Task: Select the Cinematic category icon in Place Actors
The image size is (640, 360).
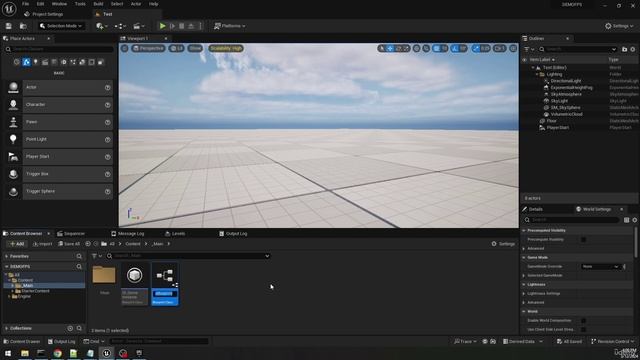Action: 45,62
